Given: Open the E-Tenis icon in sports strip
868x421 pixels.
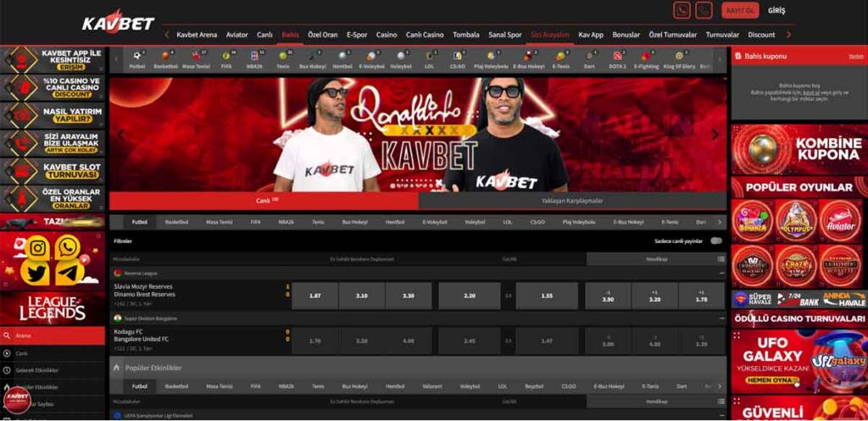Looking at the screenshot, I should [560, 56].
